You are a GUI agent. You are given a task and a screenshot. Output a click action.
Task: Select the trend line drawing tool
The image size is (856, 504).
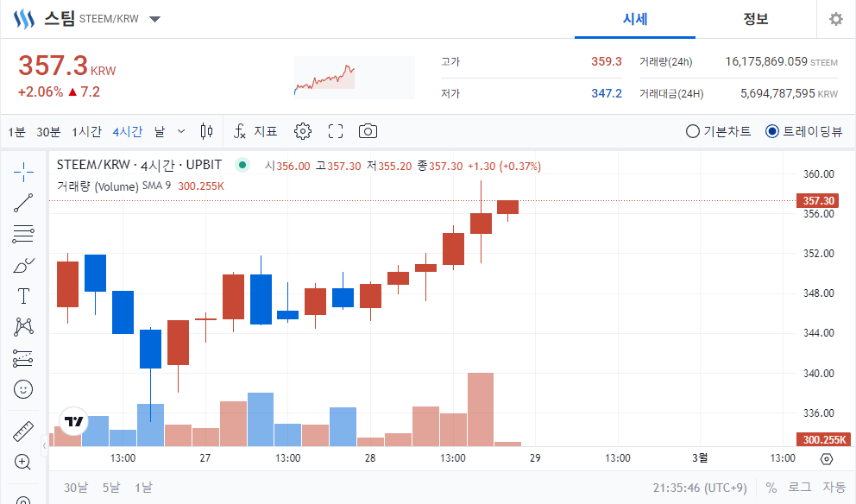tap(23, 203)
